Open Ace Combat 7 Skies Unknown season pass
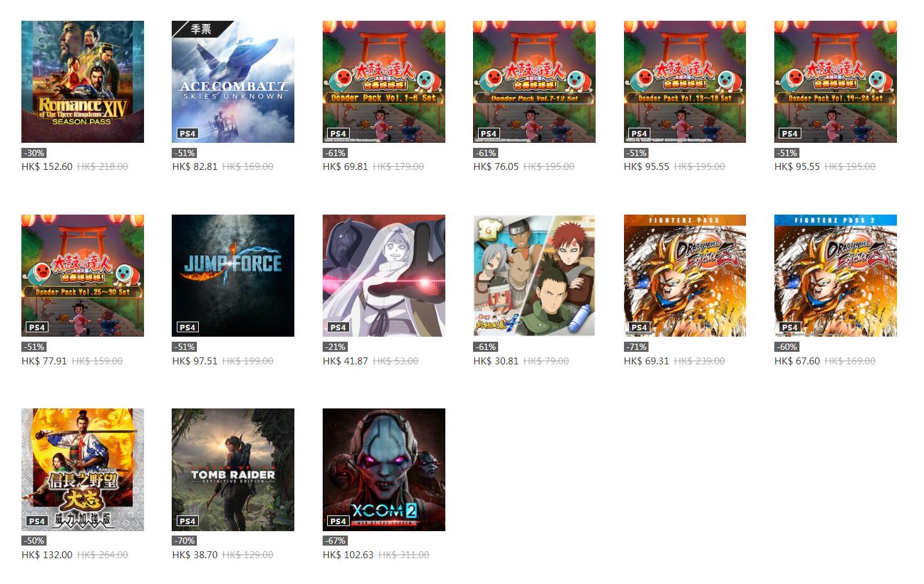The width and height of the screenshot is (924, 584). coord(233,82)
